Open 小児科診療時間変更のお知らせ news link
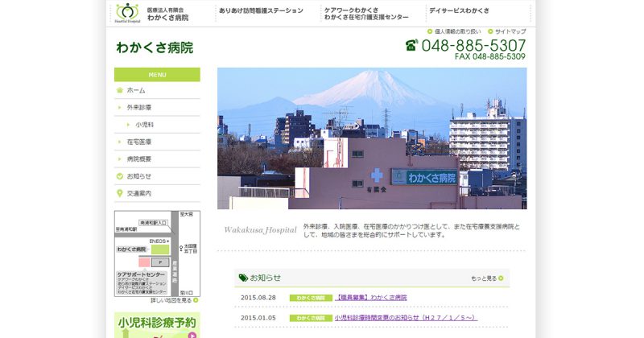The width and height of the screenshot is (644, 338). (x=406, y=318)
